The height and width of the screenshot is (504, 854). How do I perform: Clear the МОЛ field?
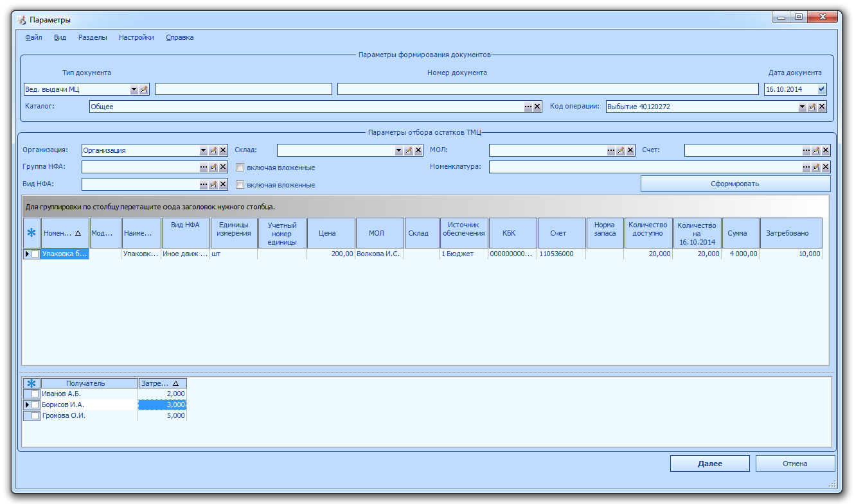[x=630, y=150]
